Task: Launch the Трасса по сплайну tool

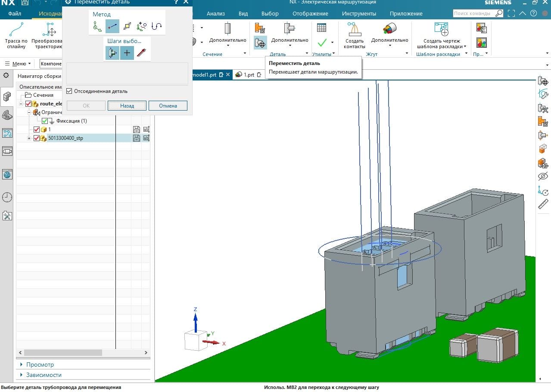Action: (16, 35)
